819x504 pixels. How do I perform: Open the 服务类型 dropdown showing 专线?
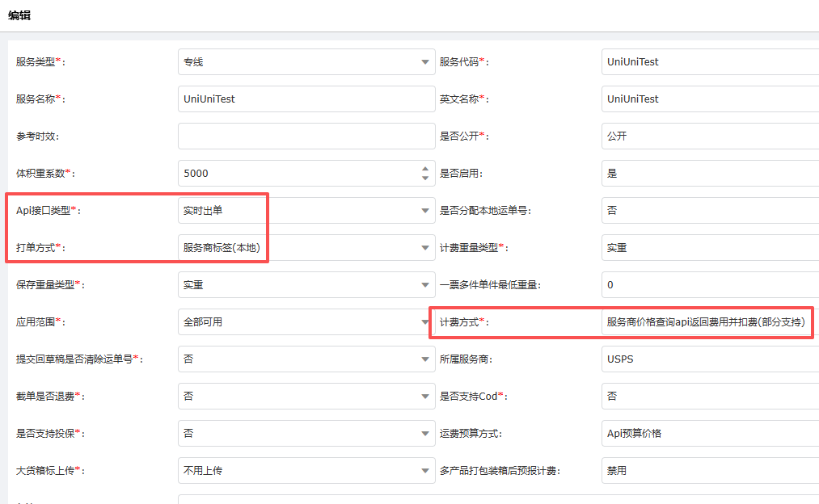click(306, 62)
